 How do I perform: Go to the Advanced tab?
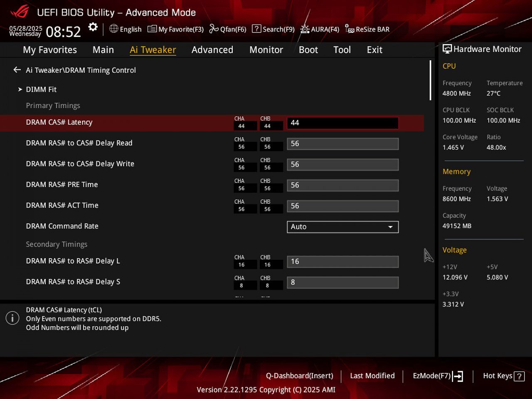[x=212, y=50]
